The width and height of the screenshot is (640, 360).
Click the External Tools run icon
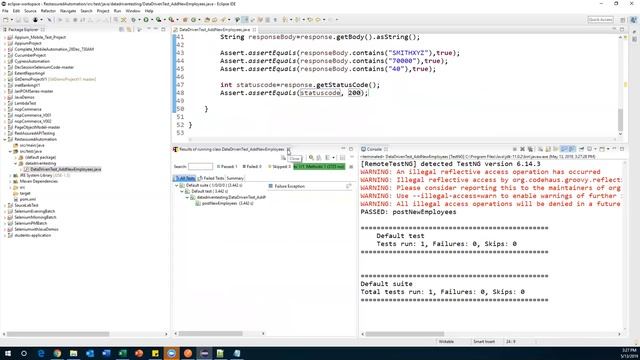tap(171, 20)
